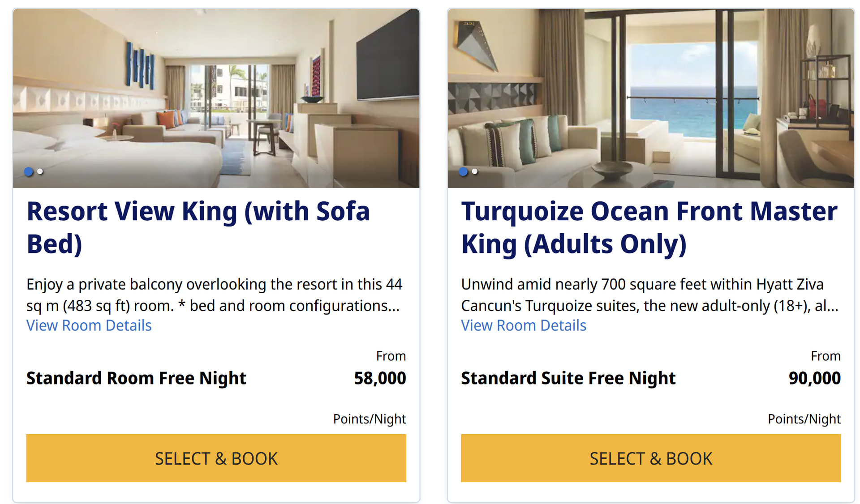The width and height of the screenshot is (860, 504).
Task: Open the Resort View King (with Sofa Bed) title
Action: pyautogui.click(x=198, y=227)
